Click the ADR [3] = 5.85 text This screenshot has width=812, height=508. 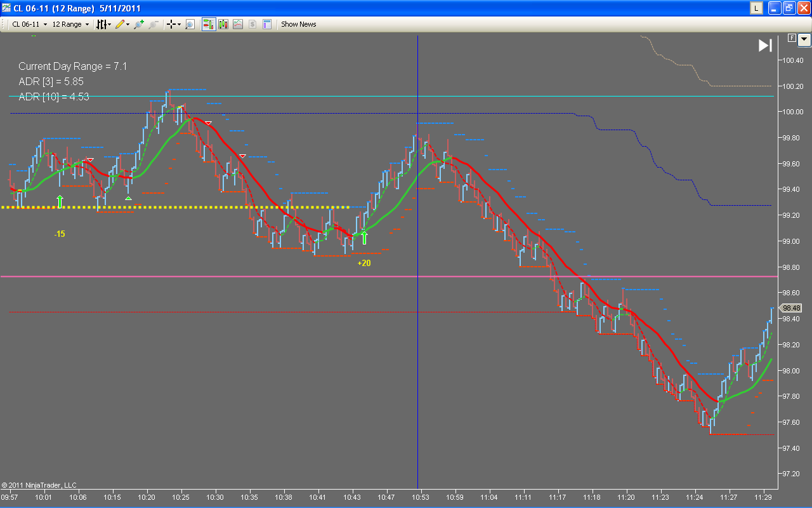pyautogui.click(x=51, y=81)
